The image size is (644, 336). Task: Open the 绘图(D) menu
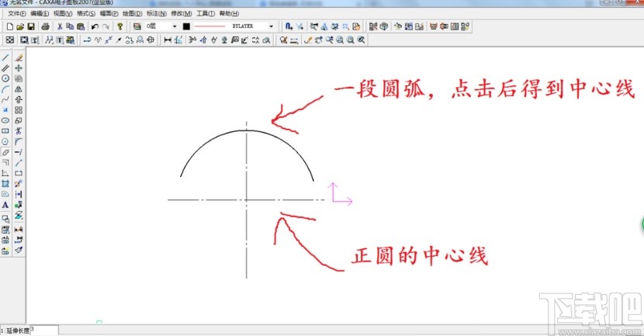[132, 13]
